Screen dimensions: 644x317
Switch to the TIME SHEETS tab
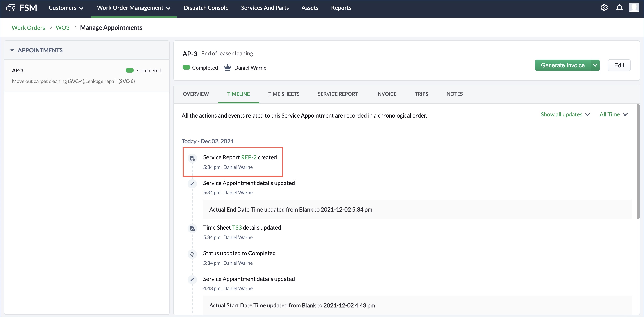click(284, 94)
